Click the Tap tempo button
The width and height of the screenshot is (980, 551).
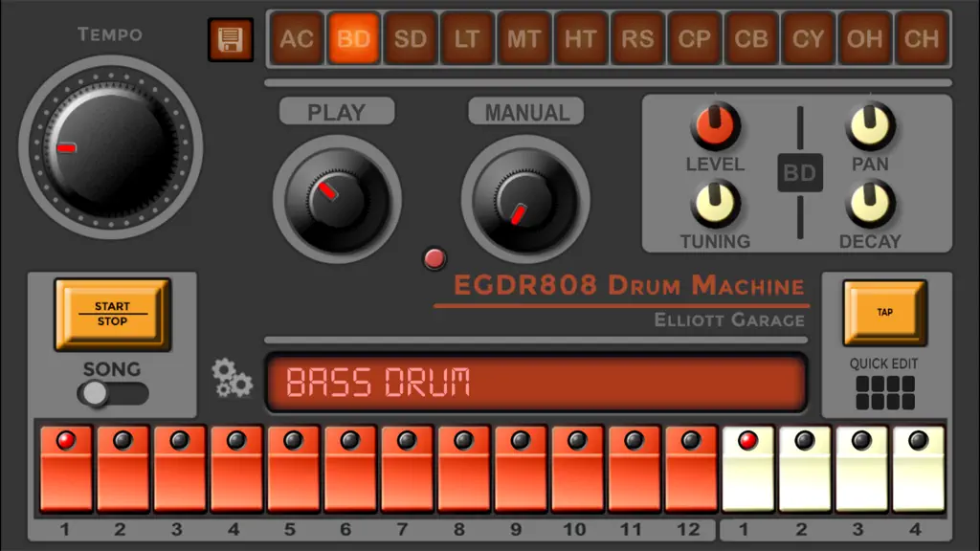click(884, 313)
